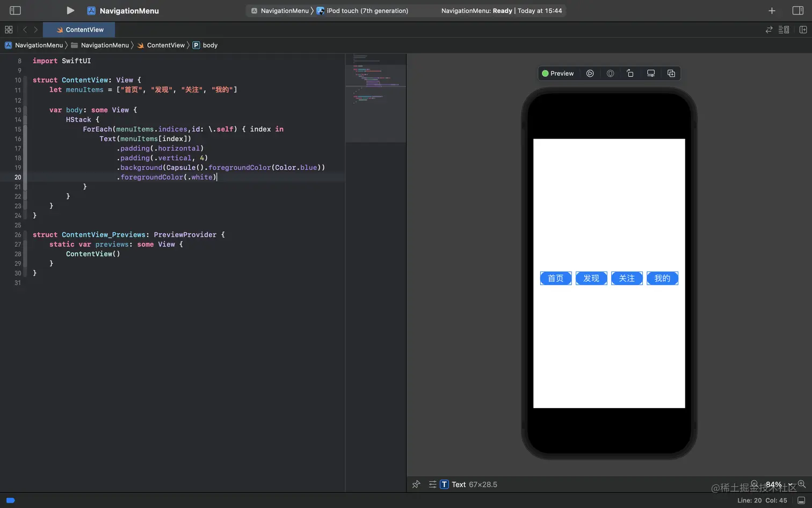Open the editor options lines menu
Image resolution: width=812 pixels, height=508 pixels.
784,30
